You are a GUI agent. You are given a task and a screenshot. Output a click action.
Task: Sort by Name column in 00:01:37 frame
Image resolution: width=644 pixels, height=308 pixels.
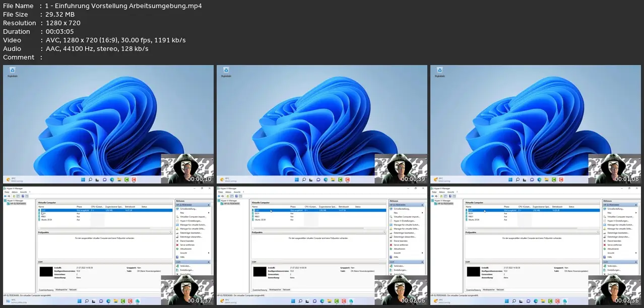(x=41, y=207)
